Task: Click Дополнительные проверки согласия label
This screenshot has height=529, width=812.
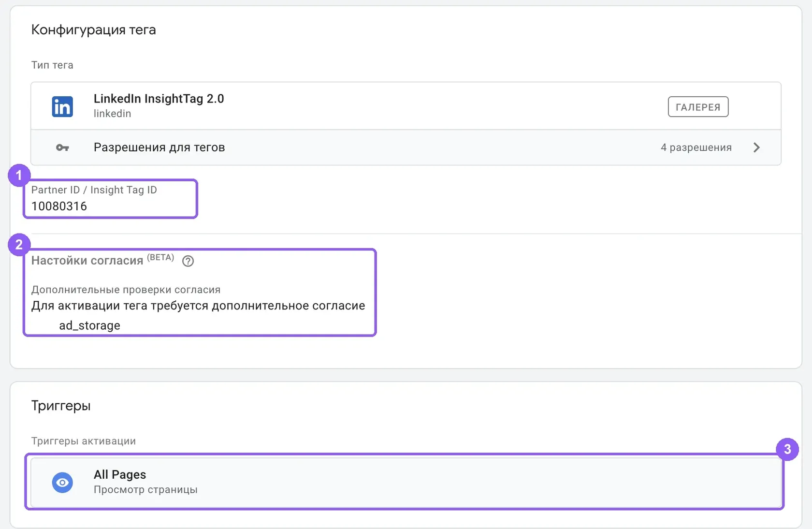Action: pyautogui.click(x=126, y=290)
